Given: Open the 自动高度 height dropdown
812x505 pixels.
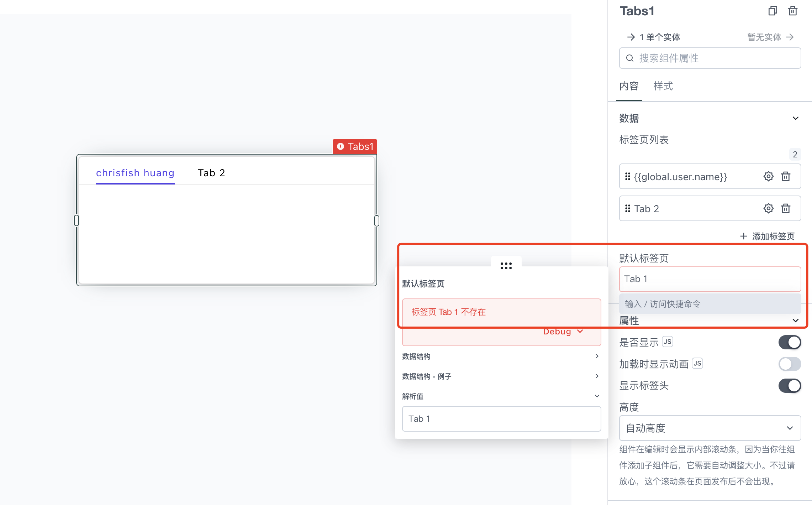Looking at the screenshot, I should tap(710, 428).
